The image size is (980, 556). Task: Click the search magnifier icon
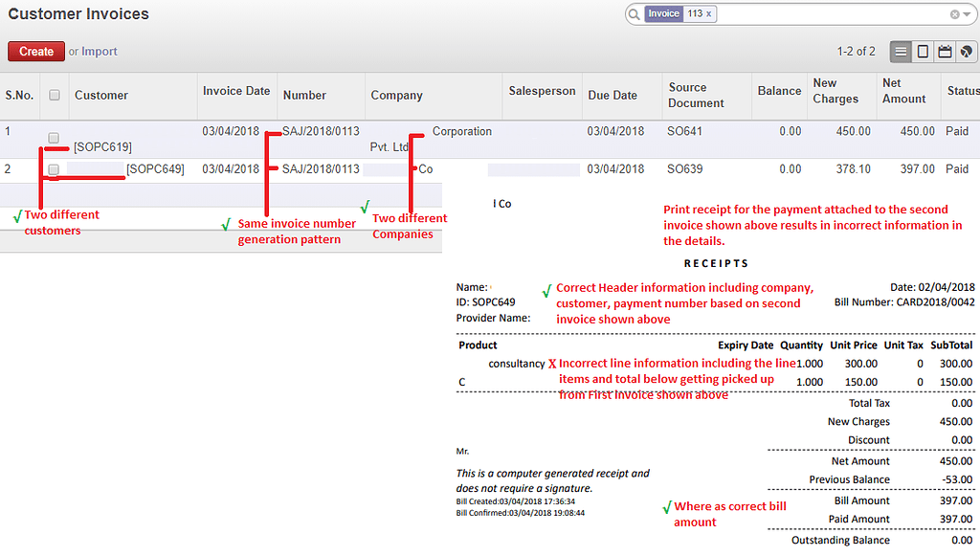tap(635, 13)
